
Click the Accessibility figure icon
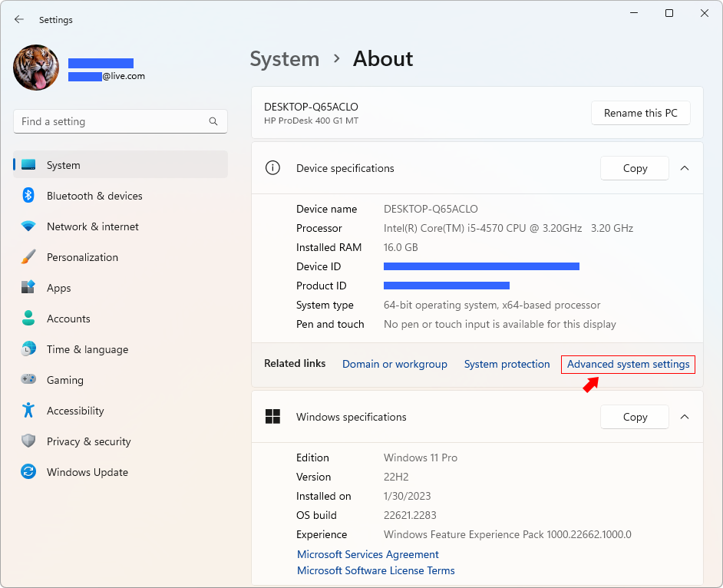point(28,411)
